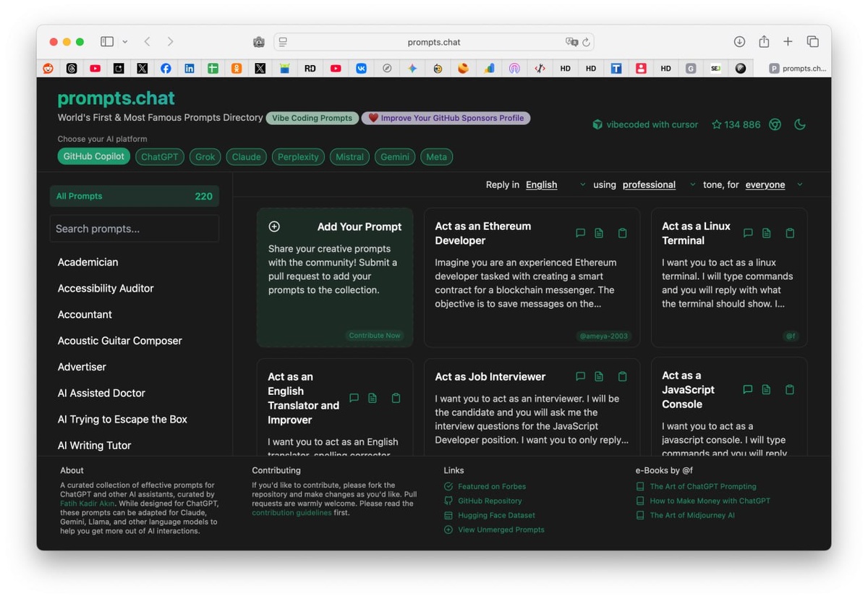Select the Perplexity platform
The image size is (868, 599).
click(298, 157)
